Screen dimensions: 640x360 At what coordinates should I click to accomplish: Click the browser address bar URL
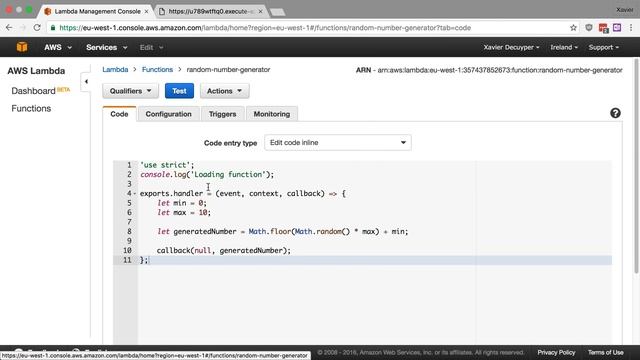tap(265, 28)
